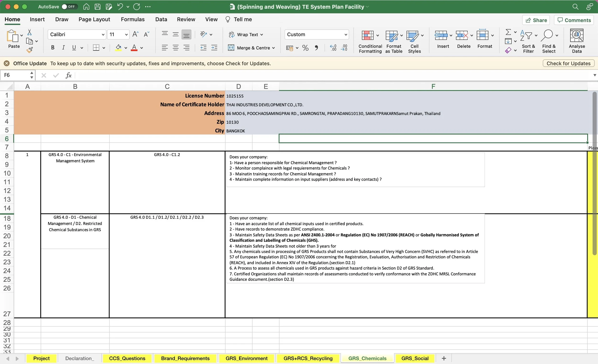Click the Share button
Viewport: 598px width, 364px height.
536,20
